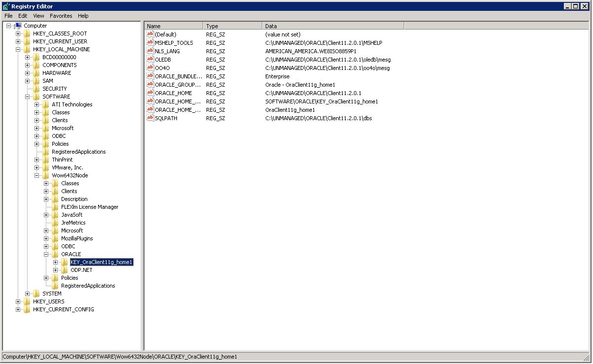593x364 pixels.
Task: Click the ODP.NET folder icon
Action: [x=65, y=269]
